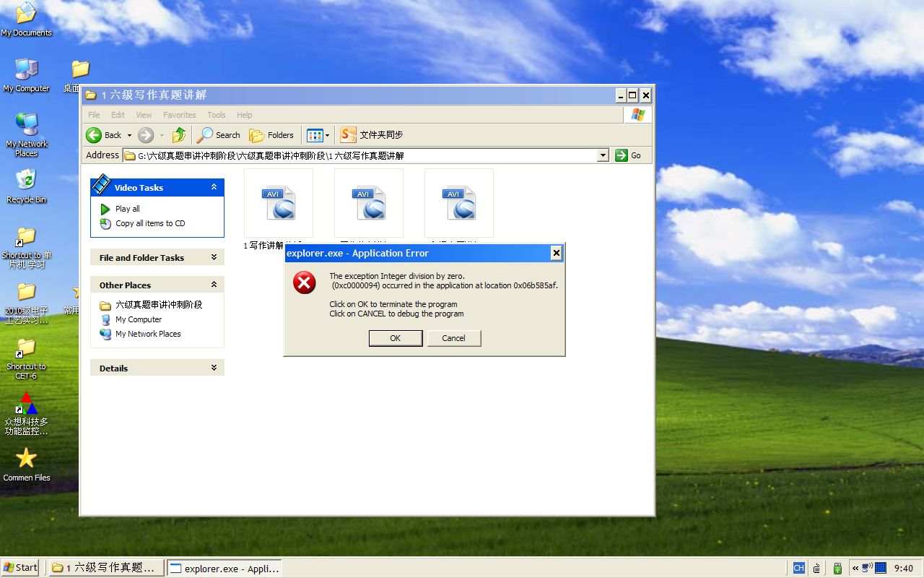The image size is (924, 578).
Task: Open the Tools menu
Action: point(217,115)
